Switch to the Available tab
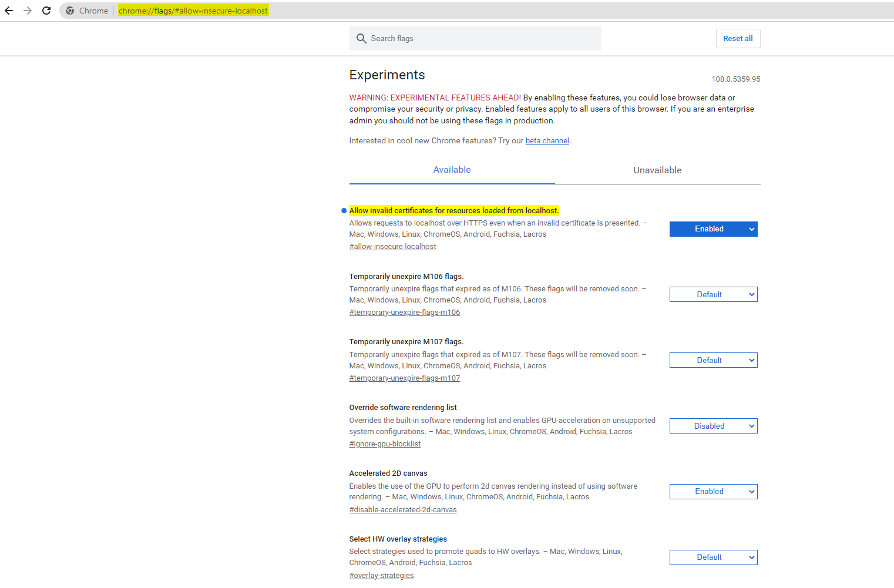The height and width of the screenshot is (588, 894). pos(452,170)
